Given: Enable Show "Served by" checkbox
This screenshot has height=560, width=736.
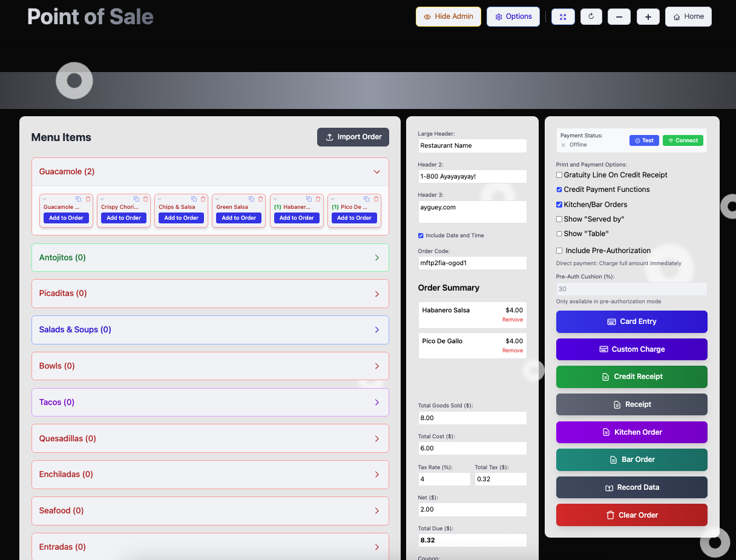Looking at the screenshot, I should point(559,219).
